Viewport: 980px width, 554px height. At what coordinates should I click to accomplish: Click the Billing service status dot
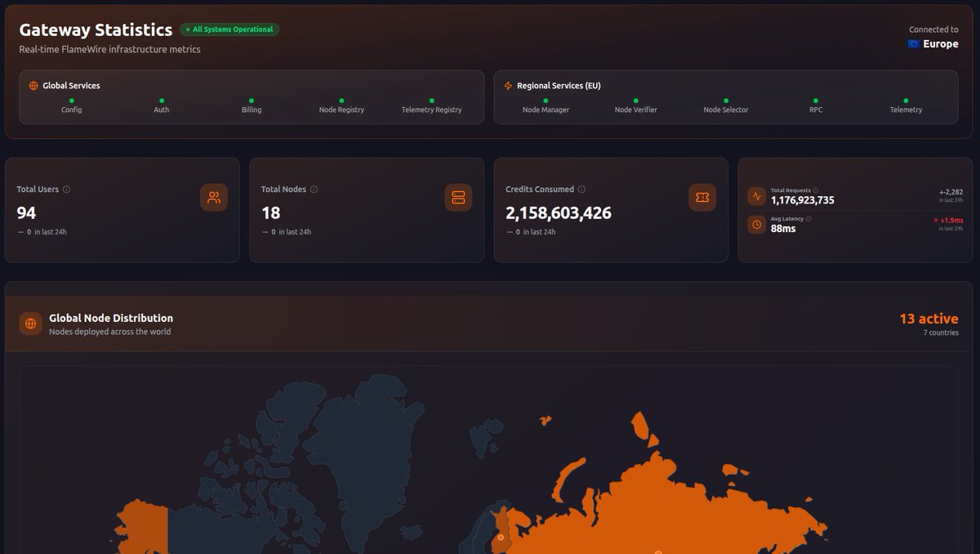pyautogui.click(x=252, y=101)
